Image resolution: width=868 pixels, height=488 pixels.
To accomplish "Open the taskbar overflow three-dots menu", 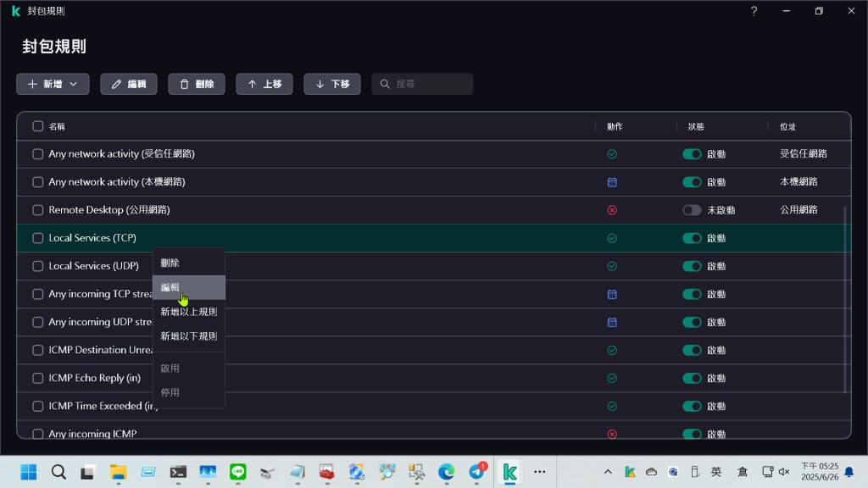I will (539, 472).
